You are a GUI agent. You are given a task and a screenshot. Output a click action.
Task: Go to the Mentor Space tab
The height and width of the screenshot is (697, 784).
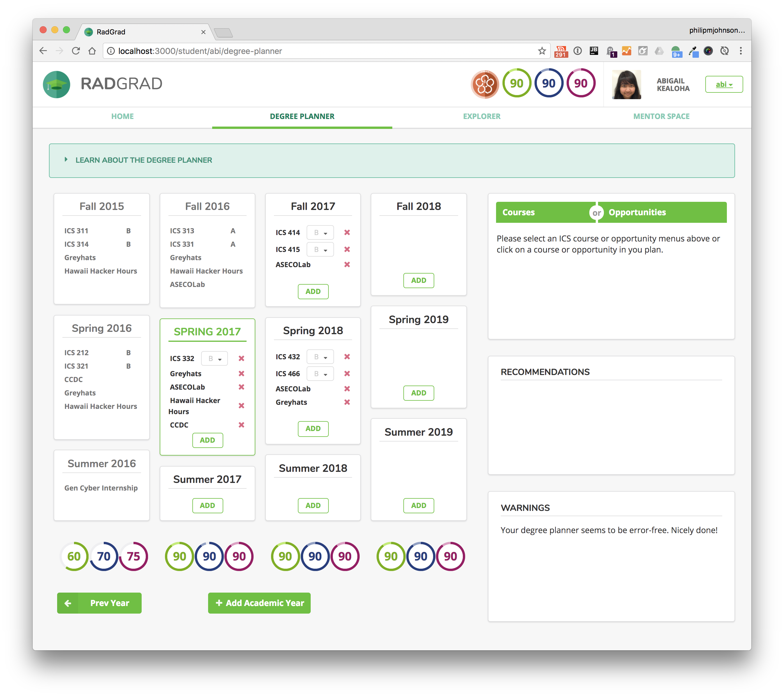[661, 116]
